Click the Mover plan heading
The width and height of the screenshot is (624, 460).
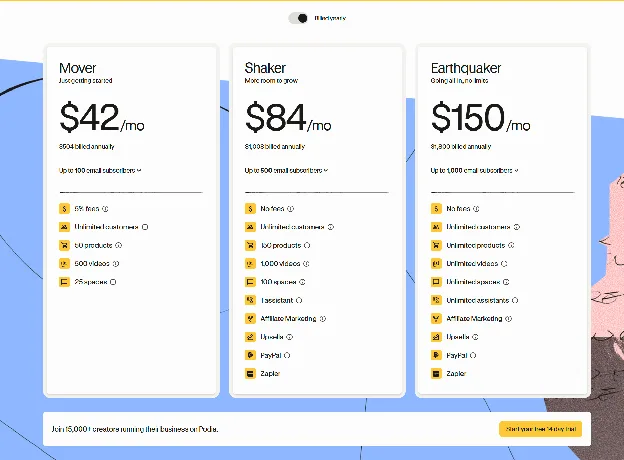pos(78,68)
